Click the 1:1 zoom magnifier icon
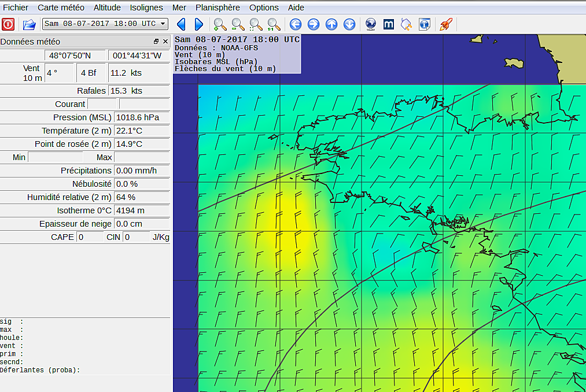This screenshot has width=586, height=392. pos(274,25)
